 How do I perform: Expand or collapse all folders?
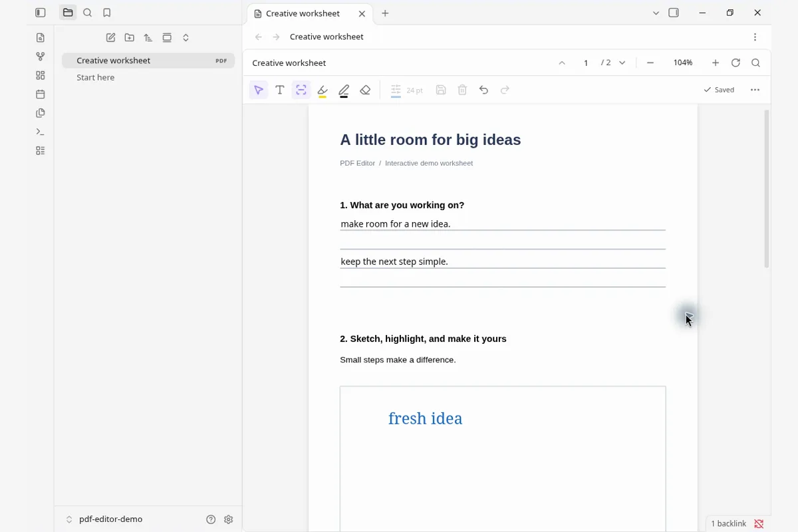coord(186,38)
